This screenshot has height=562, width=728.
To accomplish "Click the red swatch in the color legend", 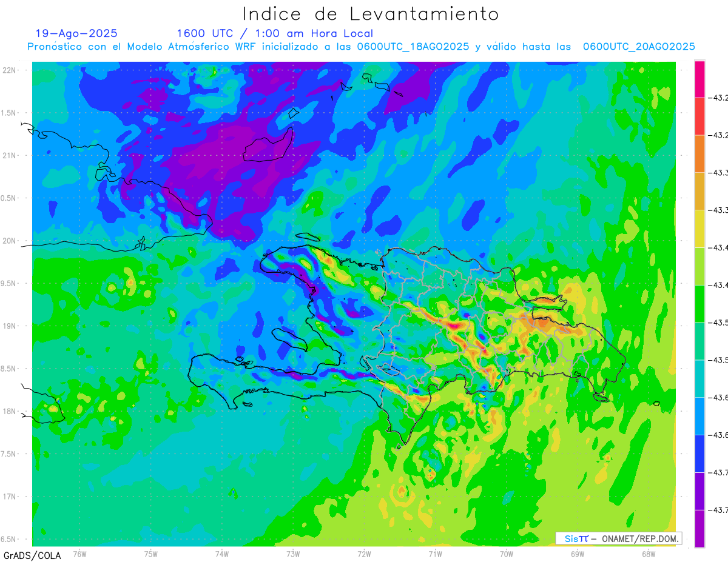I will click(699, 116).
